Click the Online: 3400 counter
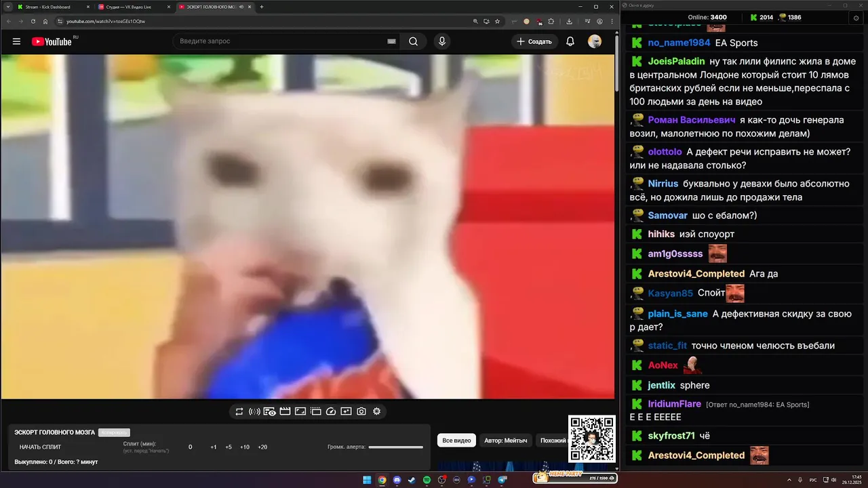 tap(707, 17)
